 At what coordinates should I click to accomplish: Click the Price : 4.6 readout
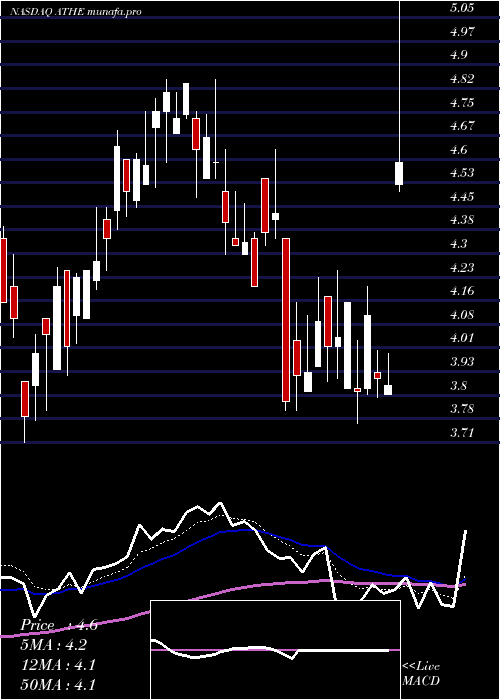[59, 625]
